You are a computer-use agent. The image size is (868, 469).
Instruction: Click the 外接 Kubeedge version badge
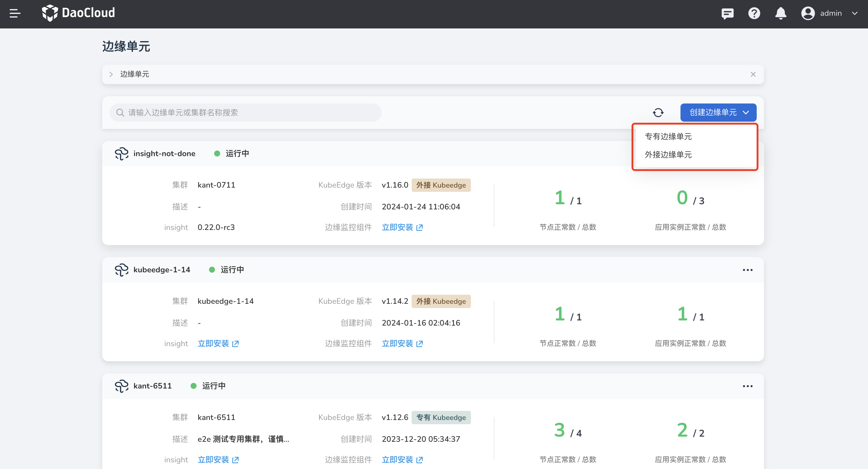(x=441, y=185)
